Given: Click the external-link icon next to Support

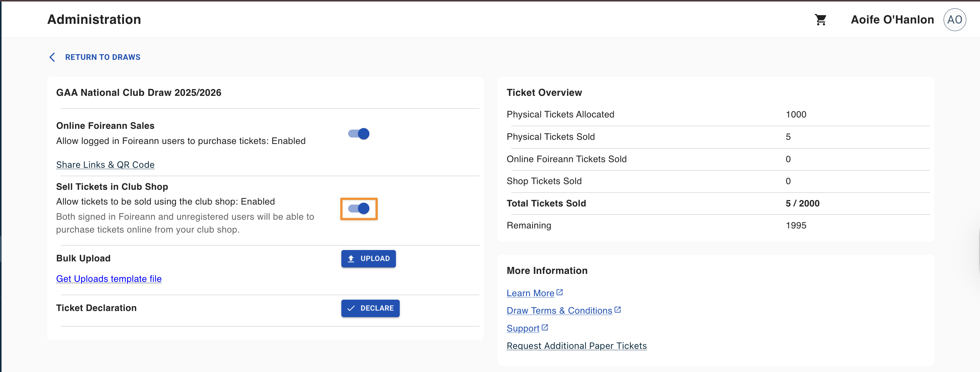Looking at the screenshot, I should point(545,327).
